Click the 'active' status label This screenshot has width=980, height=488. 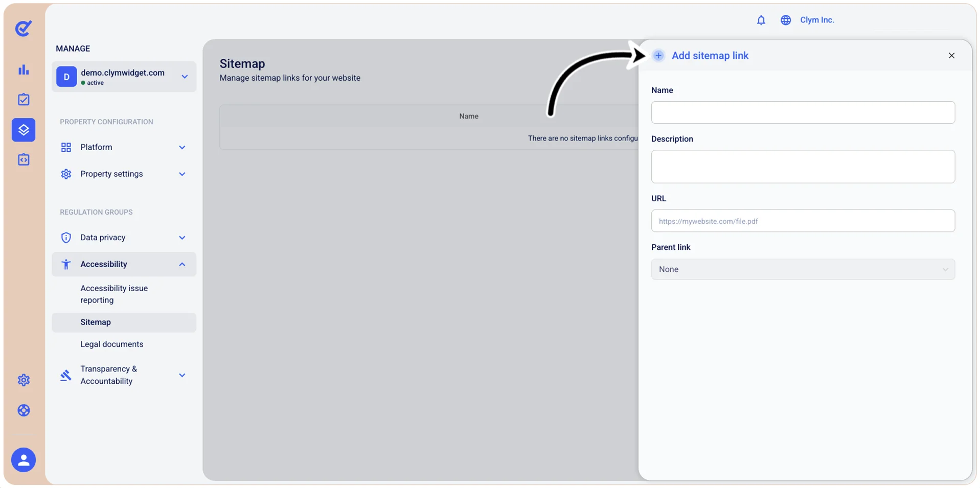(95, 83)
